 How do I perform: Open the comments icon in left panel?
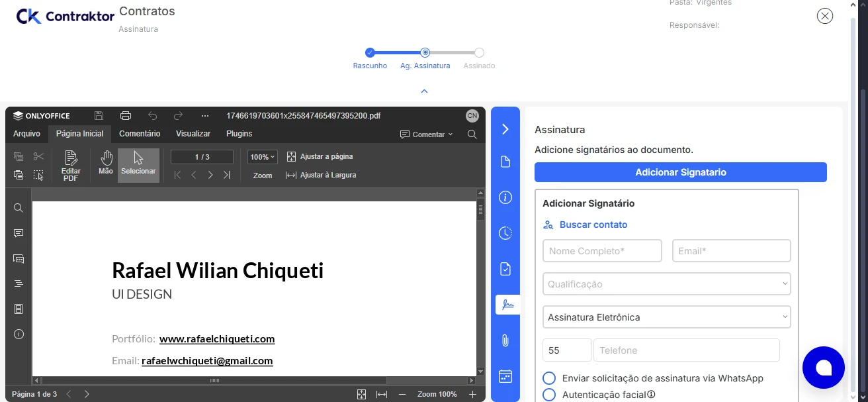point(19,233)
